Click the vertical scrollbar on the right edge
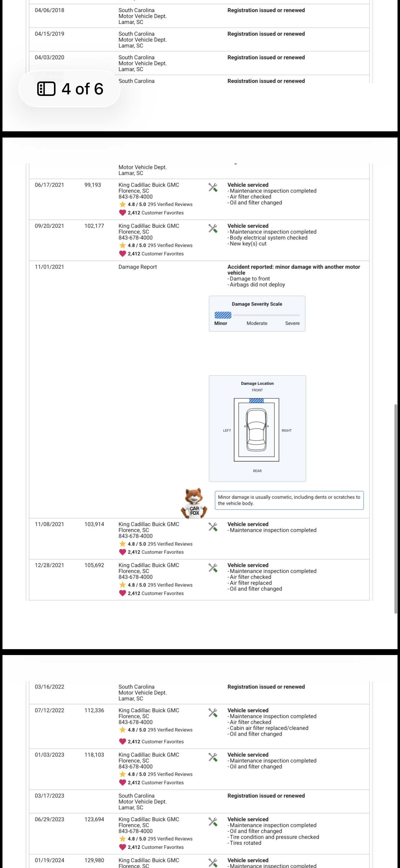The height and width of the screenshot is (868, 400). click(396, 509)
